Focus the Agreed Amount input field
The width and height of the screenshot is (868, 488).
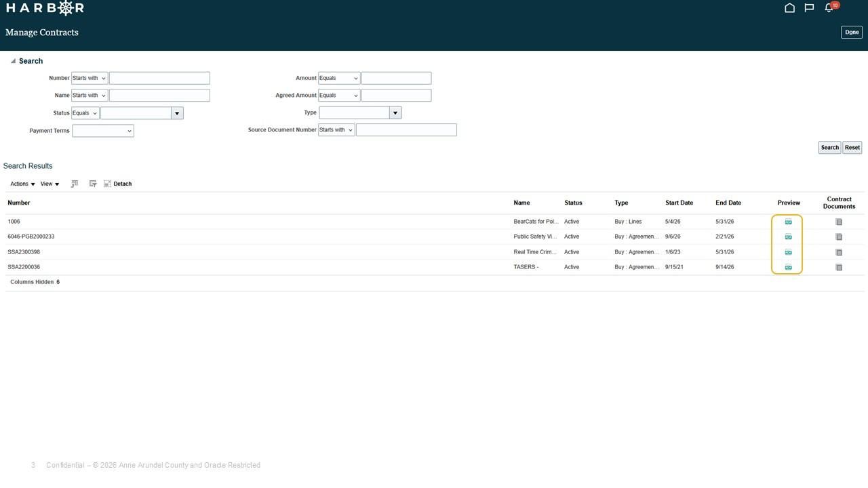[396, 96]
